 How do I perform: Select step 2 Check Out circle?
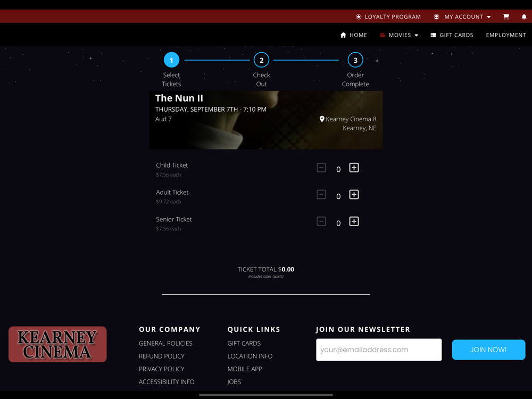261,60
